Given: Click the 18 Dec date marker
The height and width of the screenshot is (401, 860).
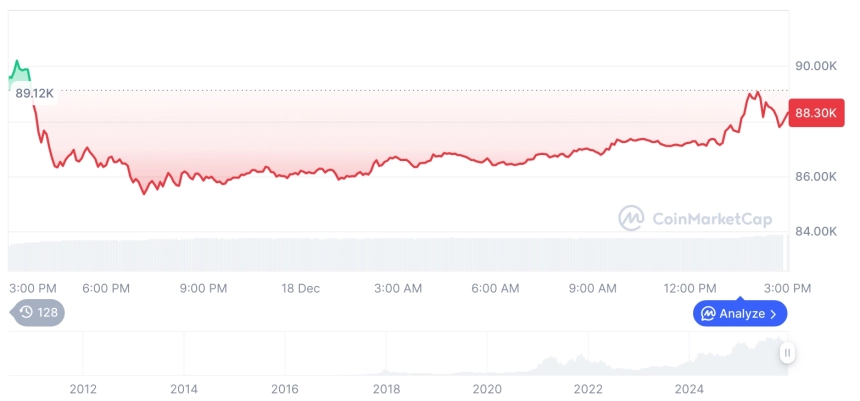Looking at the screenshot, I should click(x=301, y=288).
